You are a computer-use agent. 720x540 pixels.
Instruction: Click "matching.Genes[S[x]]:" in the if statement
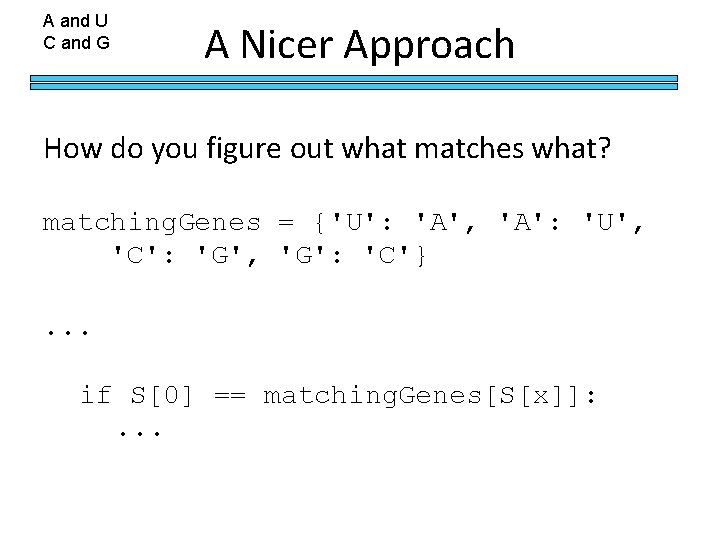(431, 397)
